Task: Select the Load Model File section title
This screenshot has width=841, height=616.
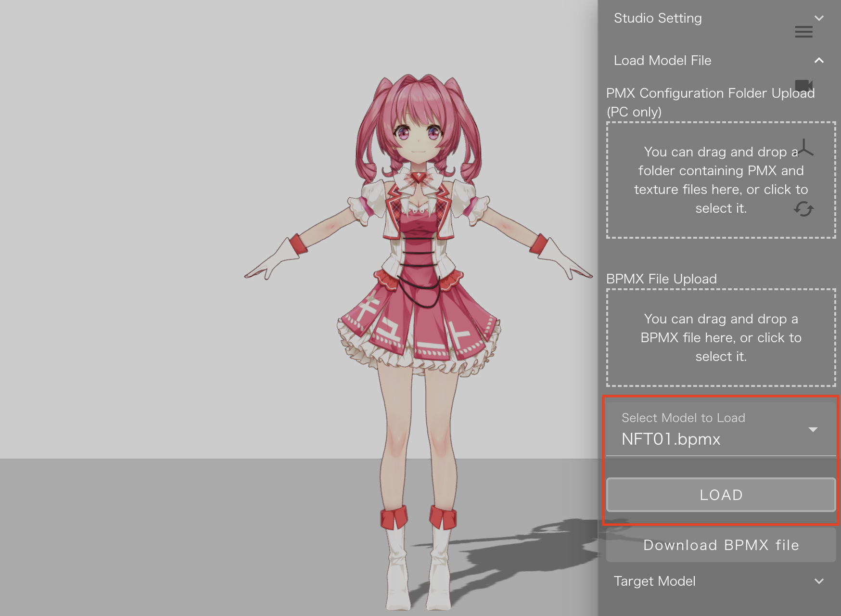Action: click(x=663, y=61)
